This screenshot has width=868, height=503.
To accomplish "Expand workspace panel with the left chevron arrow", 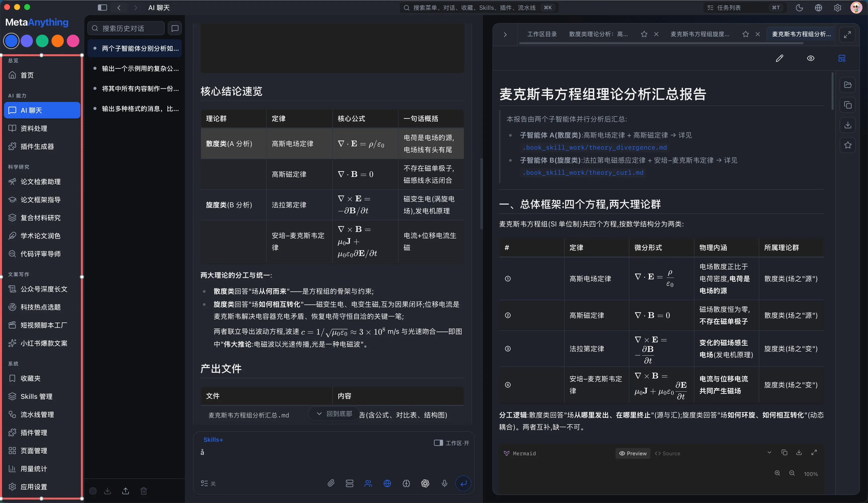I will point(505,34).
